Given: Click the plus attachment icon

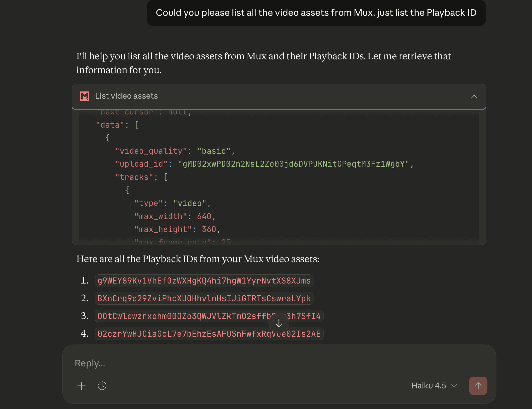Looking at the screenshot, I should click(81, 386).
